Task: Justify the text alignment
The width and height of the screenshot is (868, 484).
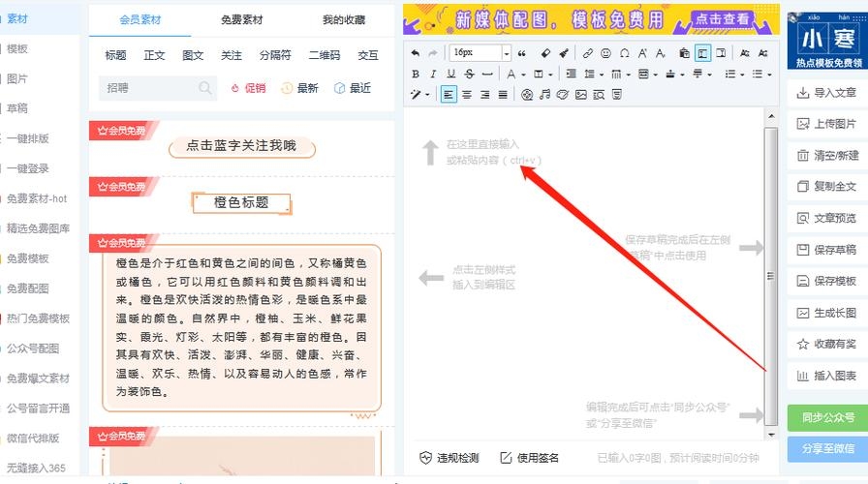Action: tap(503, 95)
